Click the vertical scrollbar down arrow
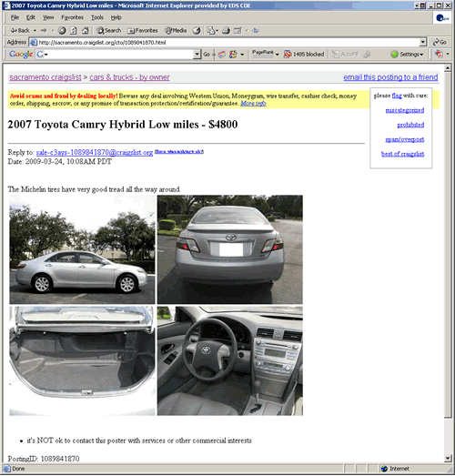This screenshot has width=455, height=476. pos(448,459)
